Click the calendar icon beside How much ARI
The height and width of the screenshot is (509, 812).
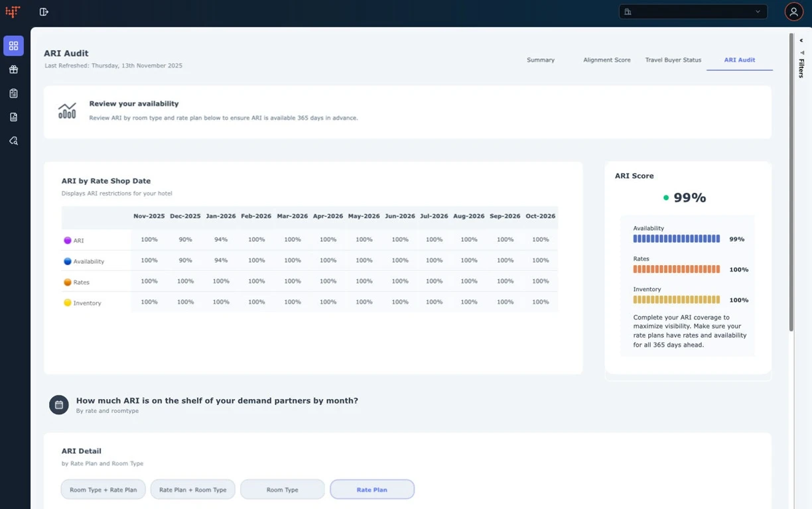click(59, 405)
